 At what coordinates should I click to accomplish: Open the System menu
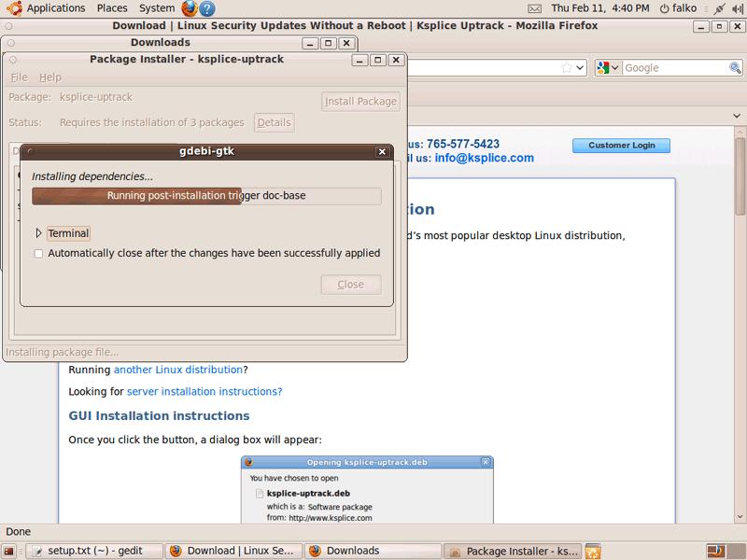click(x=156, y=8)
